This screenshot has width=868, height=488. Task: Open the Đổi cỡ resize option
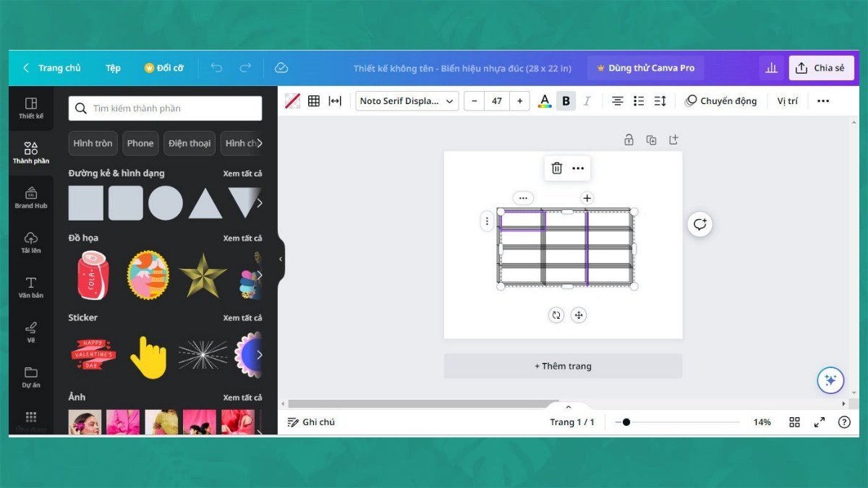point(164,68)
